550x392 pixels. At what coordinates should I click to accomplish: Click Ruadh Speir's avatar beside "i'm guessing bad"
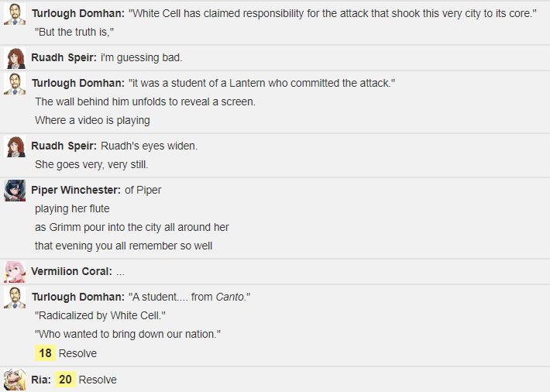pyautogui.click(x=15, y=58)
